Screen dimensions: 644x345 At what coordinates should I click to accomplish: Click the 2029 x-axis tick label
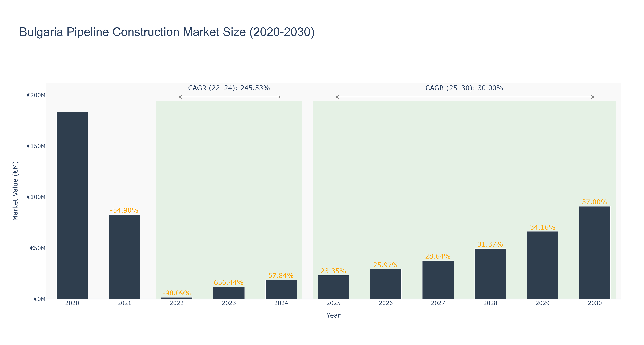pyautogui.click(x=542, y=303)
